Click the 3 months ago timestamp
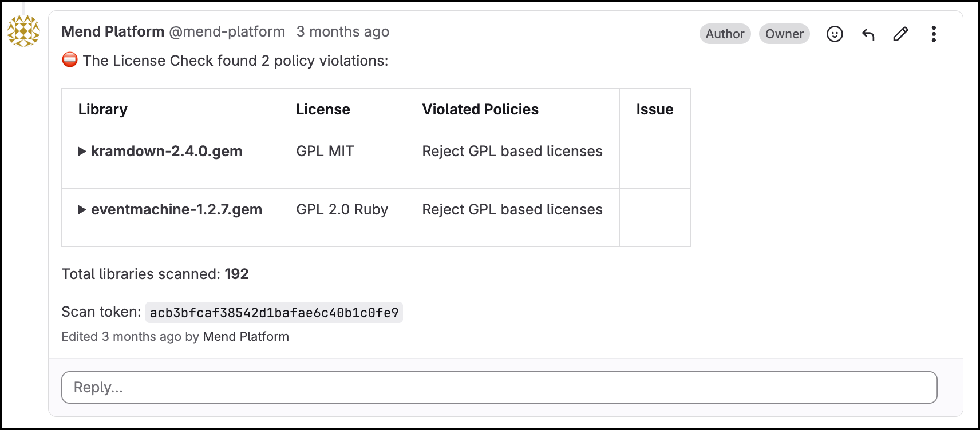The height and width of the screenshot is (430, 980). point(343,31)
